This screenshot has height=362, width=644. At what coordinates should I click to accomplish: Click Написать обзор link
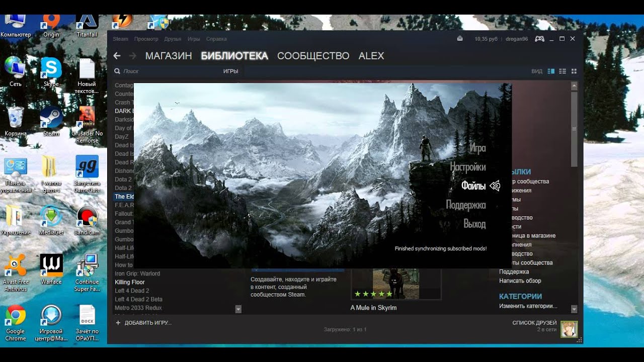[x=520, y=281]
